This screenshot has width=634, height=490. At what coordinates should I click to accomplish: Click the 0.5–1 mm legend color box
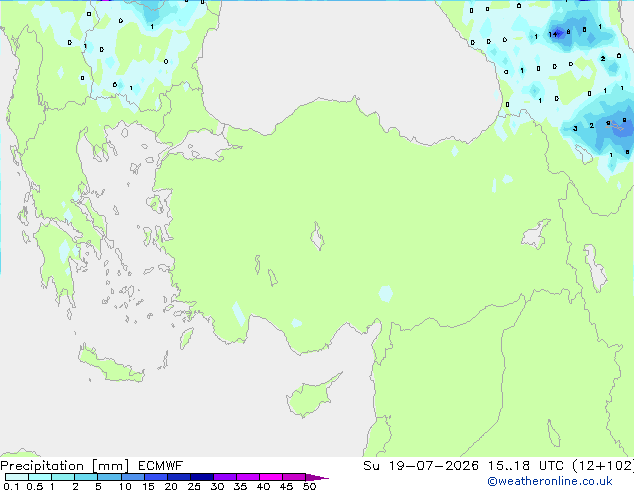pos(40,477)
